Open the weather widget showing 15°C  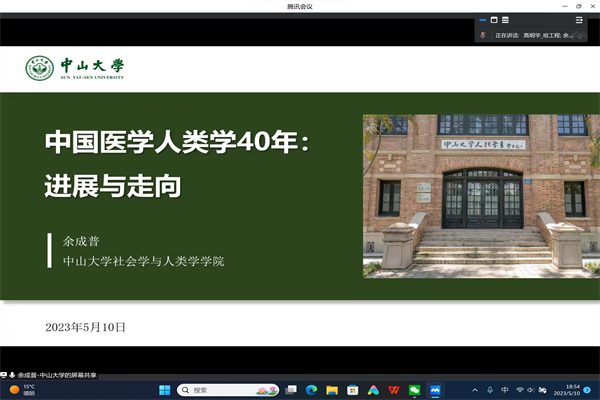(22, 390)
